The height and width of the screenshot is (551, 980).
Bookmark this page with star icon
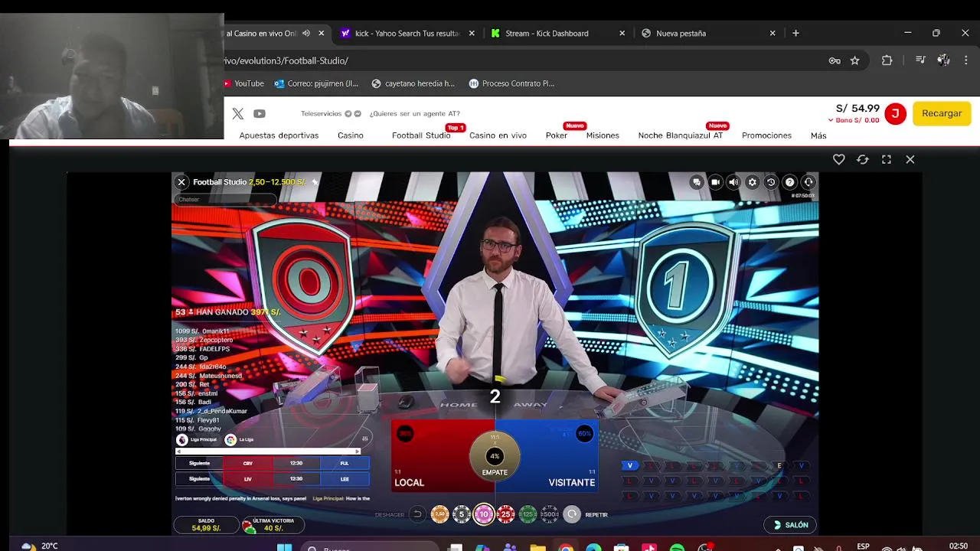(x=854, y=60)
